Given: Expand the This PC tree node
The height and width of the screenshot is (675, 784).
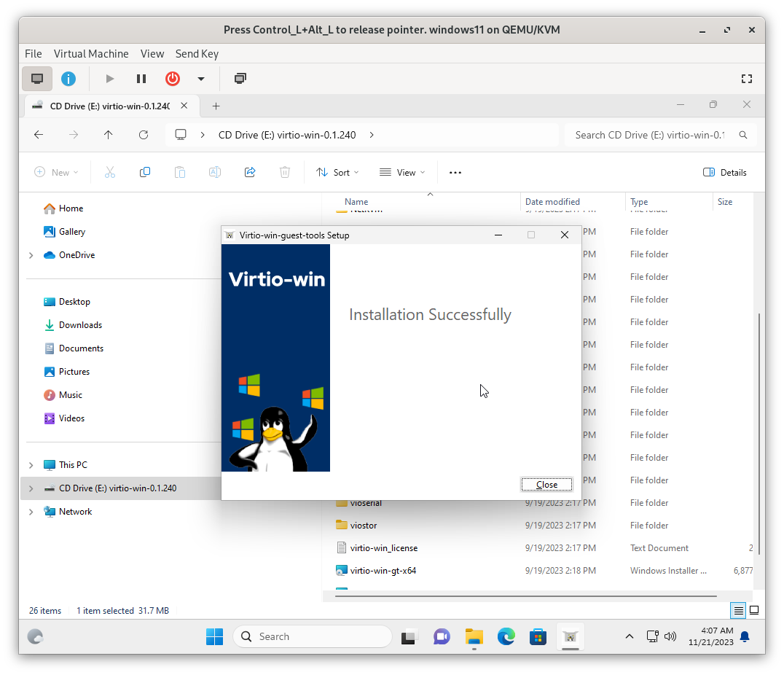Looking at the screenshot, I should click(31, 465).
